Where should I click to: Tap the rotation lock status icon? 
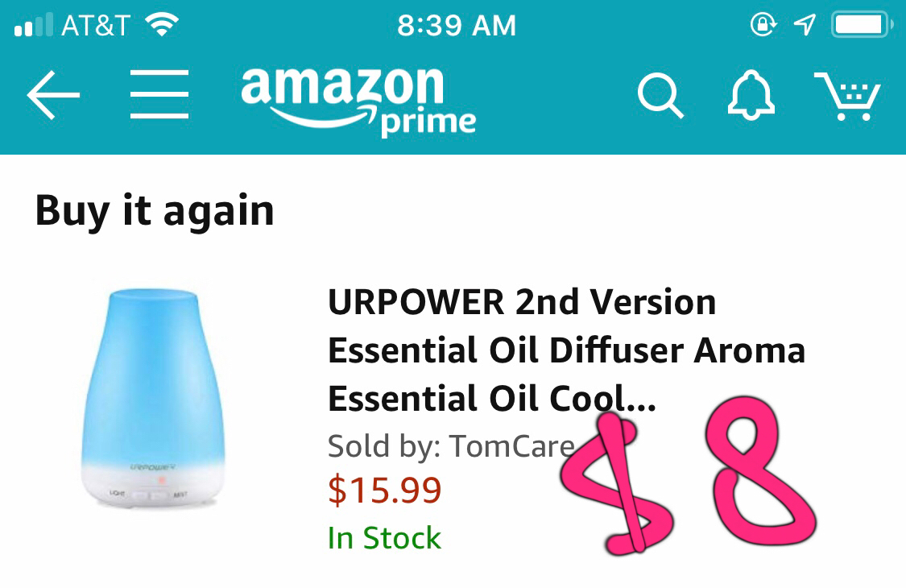(x=761, y=25)
